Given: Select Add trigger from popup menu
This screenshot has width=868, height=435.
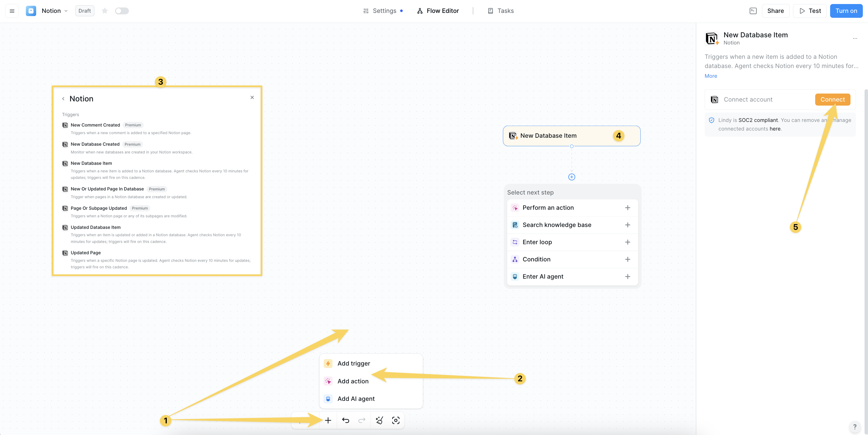Looking at the screenshot, I should click(x=353, y=363).
